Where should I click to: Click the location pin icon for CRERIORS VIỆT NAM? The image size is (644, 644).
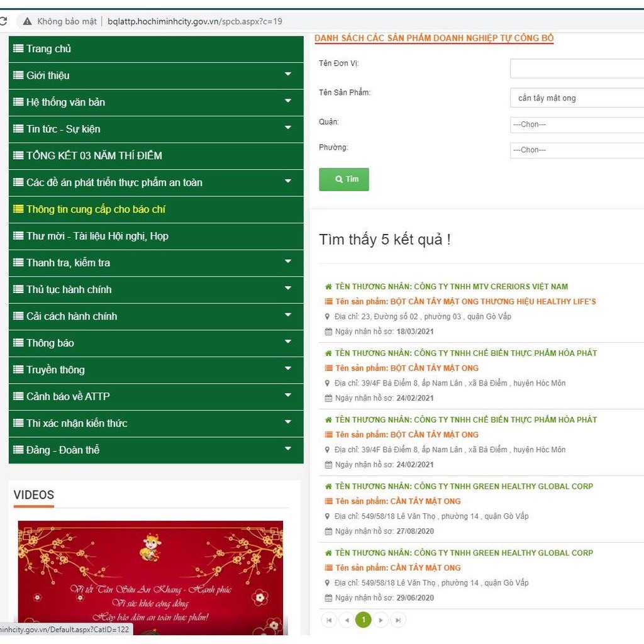coord(327,316)
